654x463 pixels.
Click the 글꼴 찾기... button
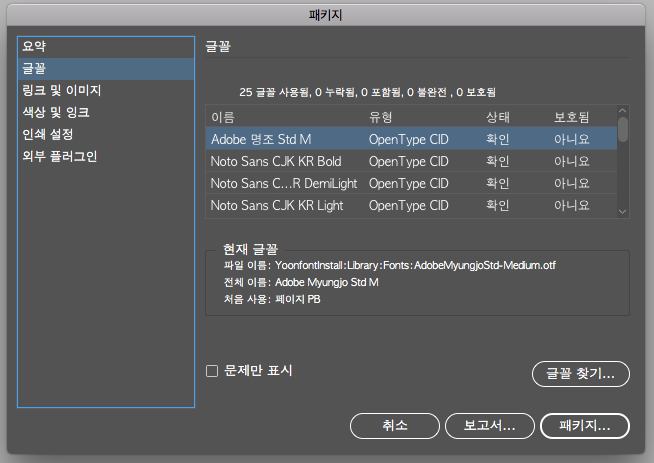point(581,374)
